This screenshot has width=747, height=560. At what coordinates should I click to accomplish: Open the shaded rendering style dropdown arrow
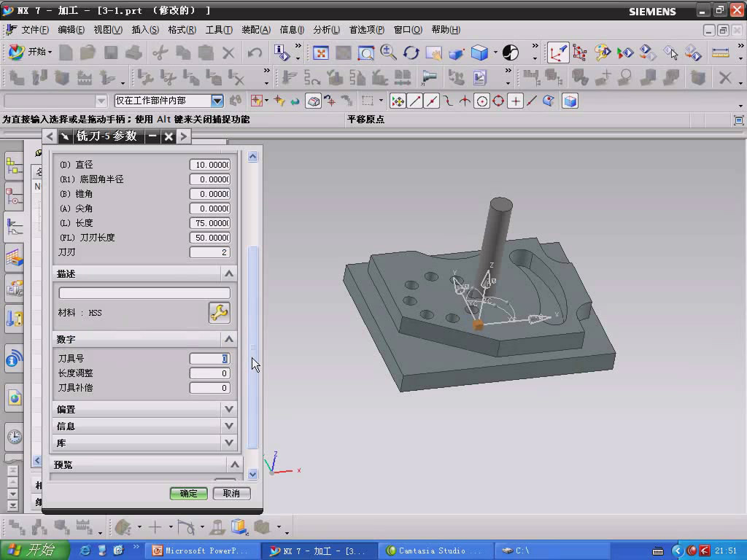pyautogui.click(x=495, y=52)
